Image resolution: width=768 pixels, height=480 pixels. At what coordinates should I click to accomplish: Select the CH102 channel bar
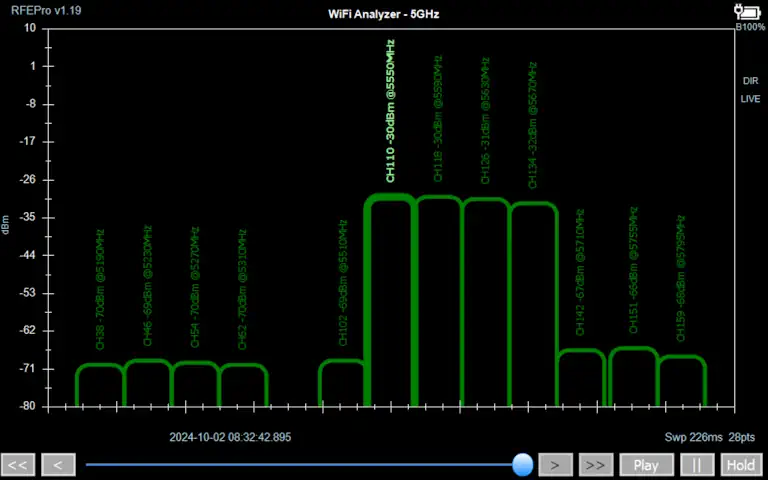342,383
